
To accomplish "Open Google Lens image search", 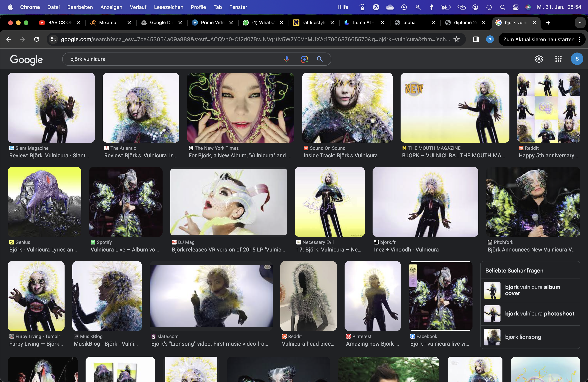I will pos(304,59).
